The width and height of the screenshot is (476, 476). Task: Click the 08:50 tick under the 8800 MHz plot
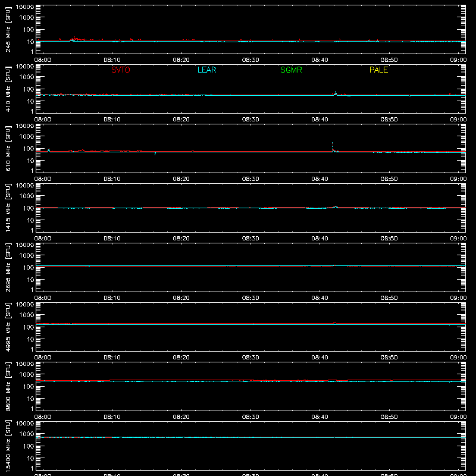(389, 417)
